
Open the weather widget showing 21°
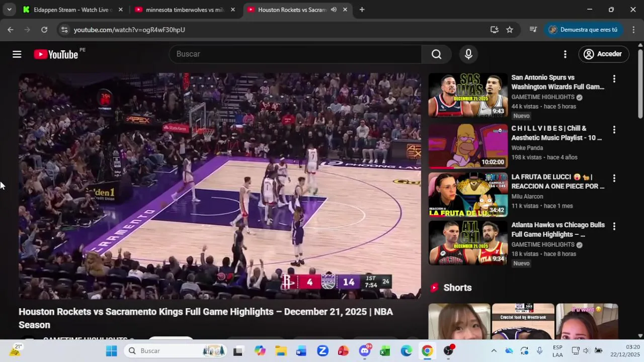click(x=16, y=350)
